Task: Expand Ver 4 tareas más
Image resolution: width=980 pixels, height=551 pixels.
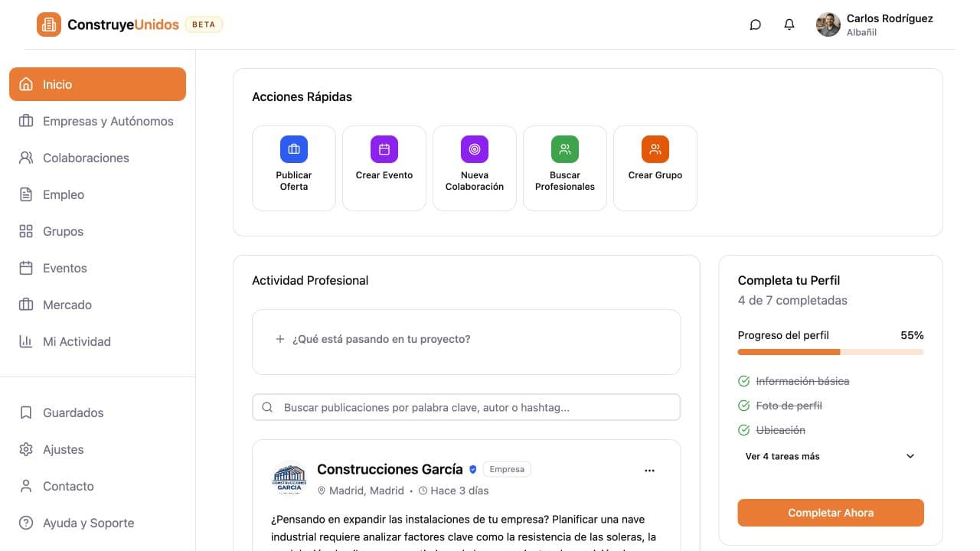Action: (x=831, y=456)
